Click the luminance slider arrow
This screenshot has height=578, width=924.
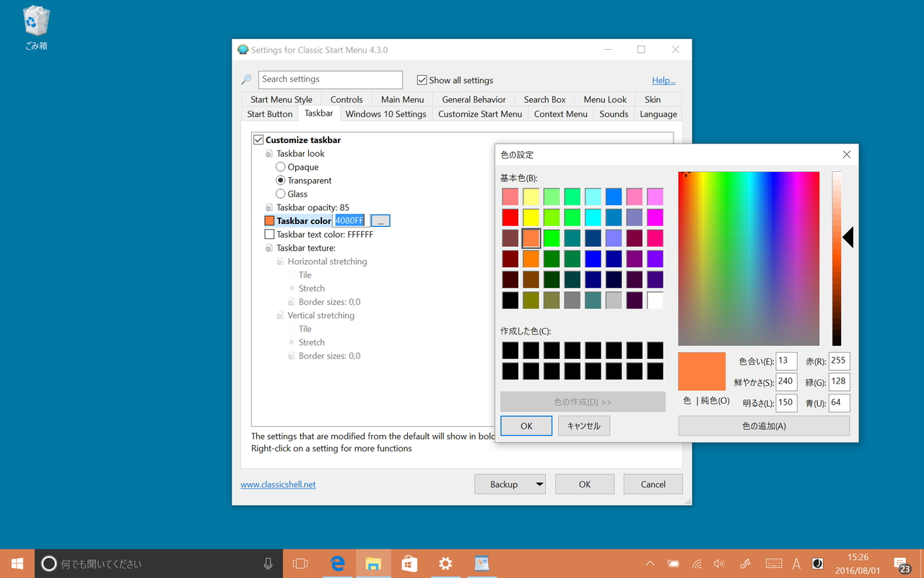pyautogui.click(x=848, y=237)
